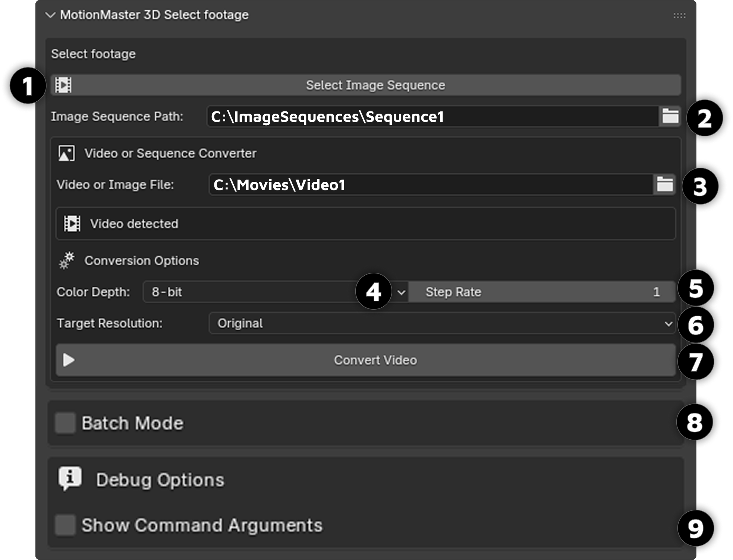This screenshot has width=733, height=560.
Task: Click the film strip icon on Select Image Sequence
Action: coord(63,85)
